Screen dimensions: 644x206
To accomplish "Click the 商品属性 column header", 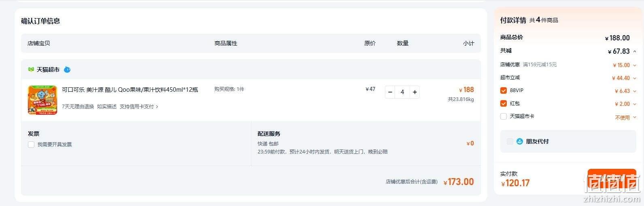I will point(226,43).
